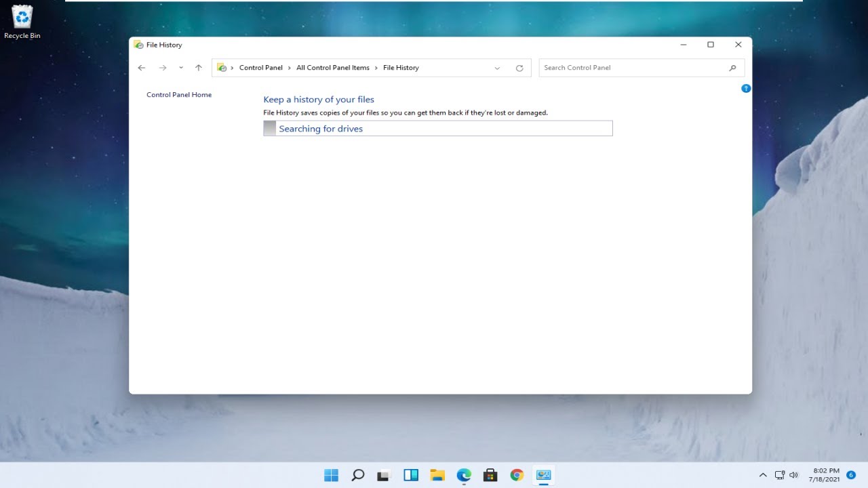Open the Control Panel Home link
Screen dimensions: 868x488
click(179, 95)
